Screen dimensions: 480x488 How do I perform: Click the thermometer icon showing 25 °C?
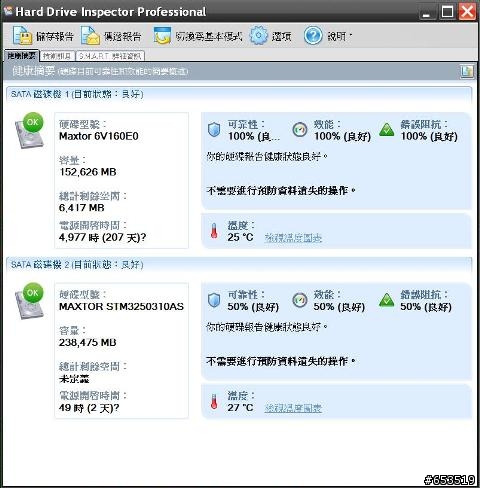214,231
